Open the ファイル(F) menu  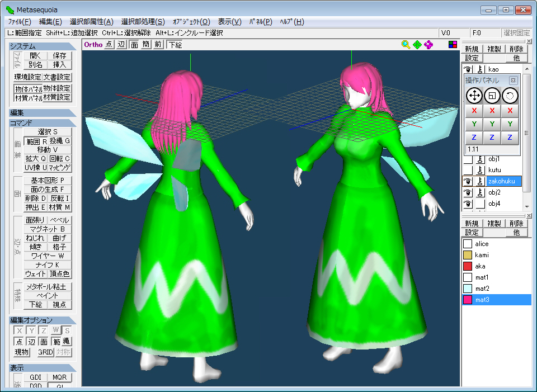20,22
